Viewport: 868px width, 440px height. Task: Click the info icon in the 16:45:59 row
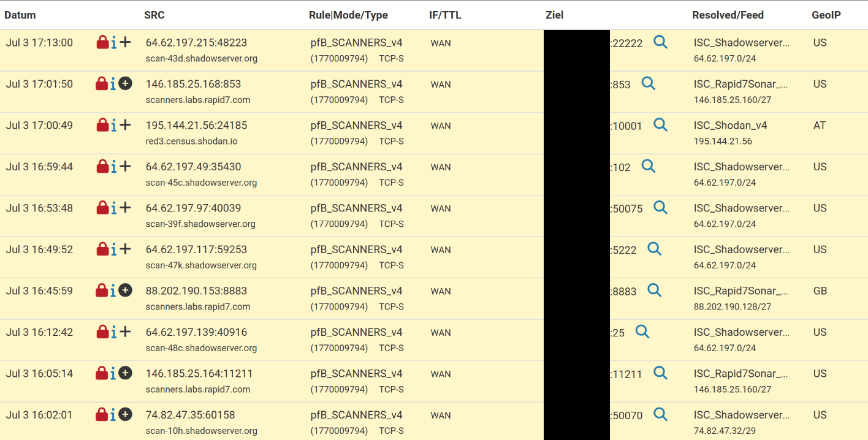pos(113,290)
